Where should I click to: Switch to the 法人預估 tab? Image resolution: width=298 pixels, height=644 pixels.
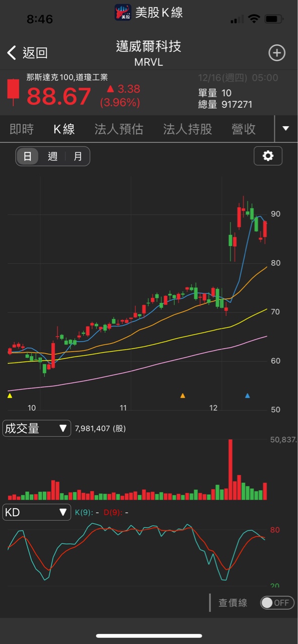click(119, 129)
